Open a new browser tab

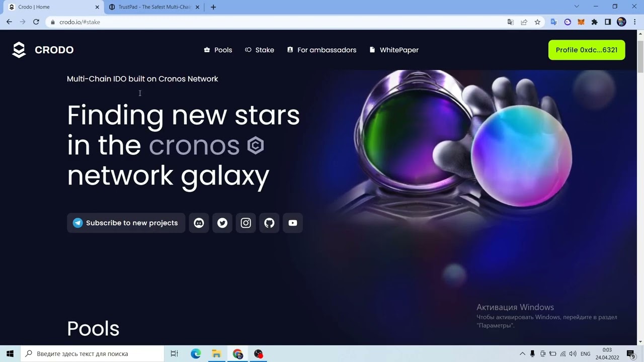click(x=213, y=7)
